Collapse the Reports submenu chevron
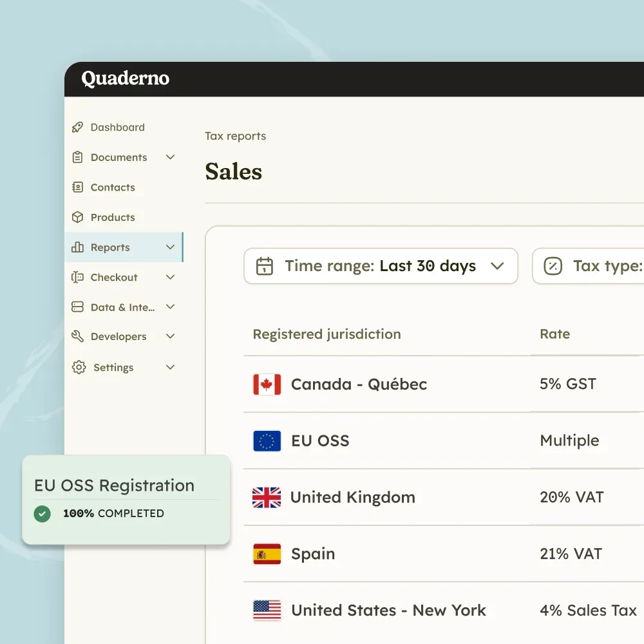 (170, 247)
